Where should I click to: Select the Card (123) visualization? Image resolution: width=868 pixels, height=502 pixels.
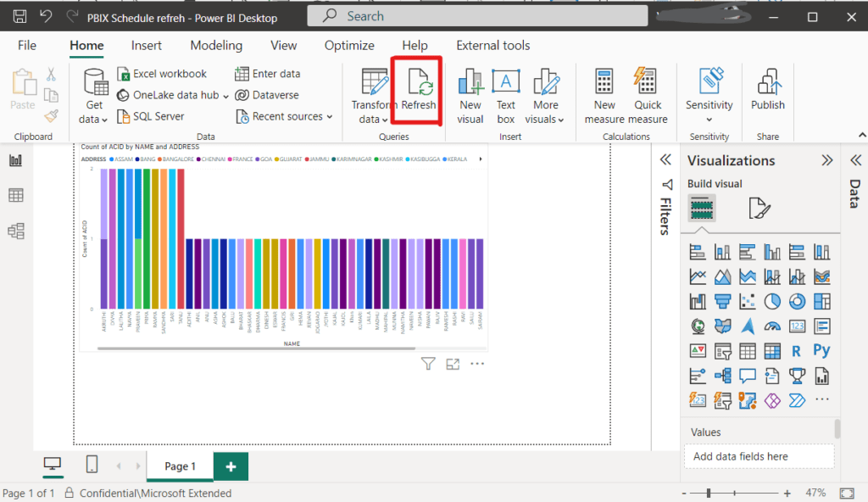pyautogui.click(x=797, y=326)
